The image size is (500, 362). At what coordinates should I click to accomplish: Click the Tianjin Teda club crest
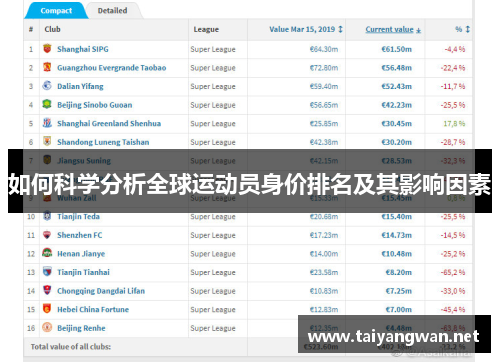[x=47, y=216]
